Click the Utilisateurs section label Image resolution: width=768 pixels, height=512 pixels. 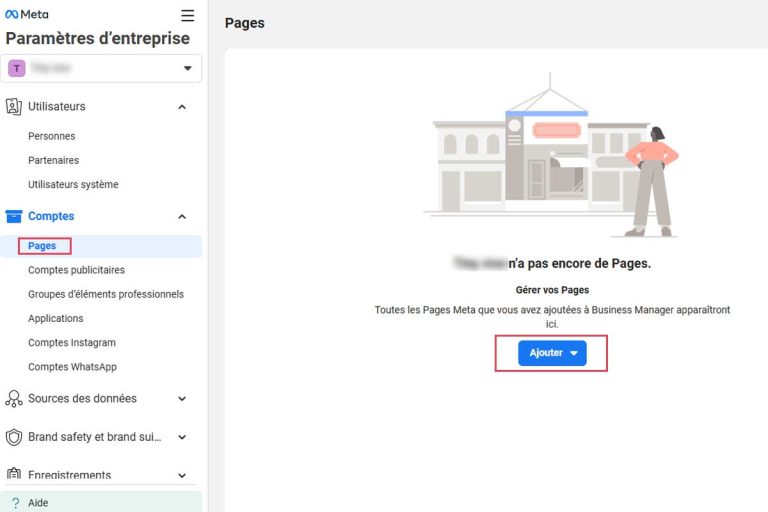pyautogui.click(x=56, y=106)
